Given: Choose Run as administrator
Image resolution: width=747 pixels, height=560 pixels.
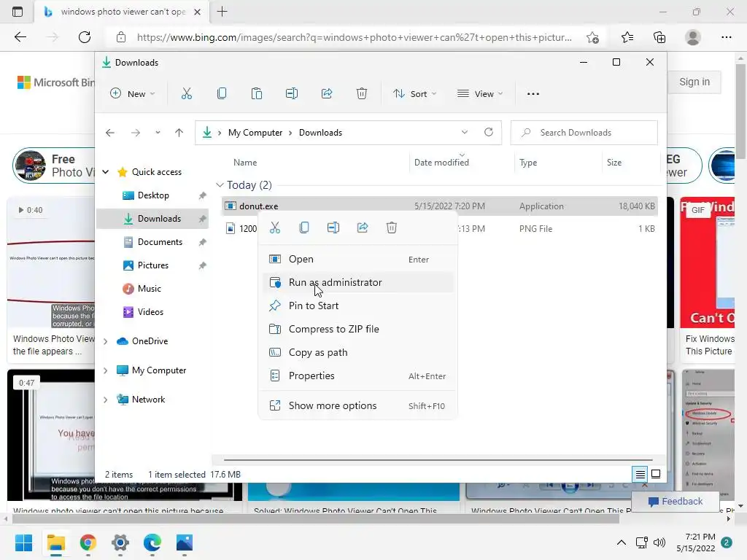Looking at the screenshot, I should coord(357,282).
